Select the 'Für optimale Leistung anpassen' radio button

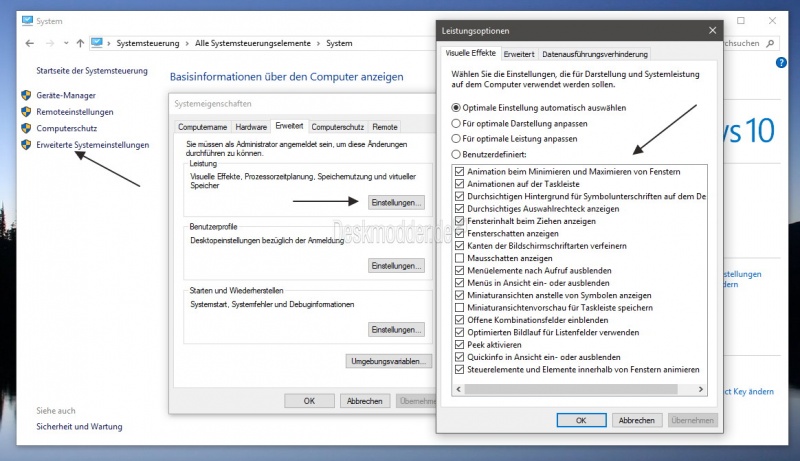(x=457, y=139)
